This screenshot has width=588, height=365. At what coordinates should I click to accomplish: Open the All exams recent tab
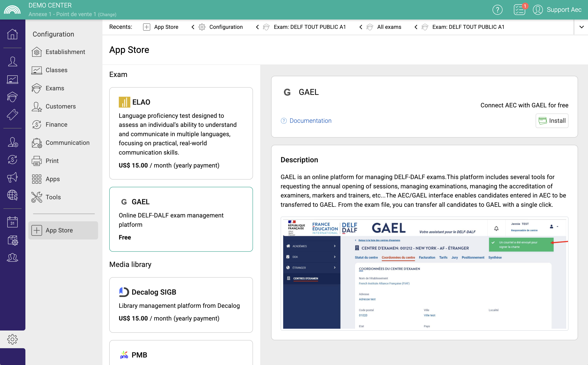point(389,27)
